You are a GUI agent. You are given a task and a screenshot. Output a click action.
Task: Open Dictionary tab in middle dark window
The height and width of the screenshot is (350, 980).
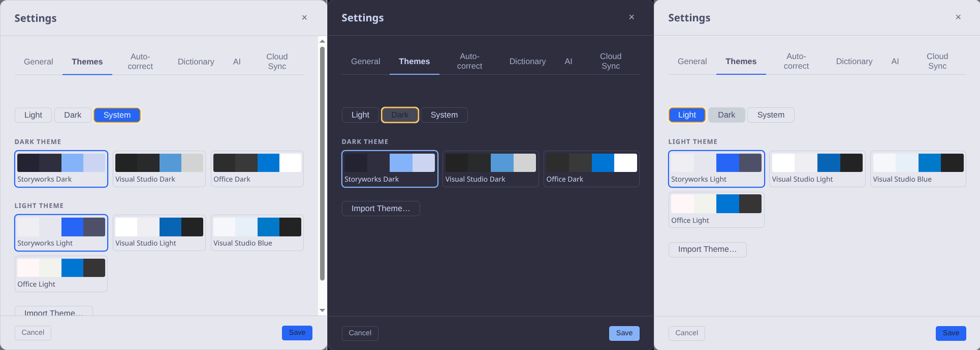528,61
